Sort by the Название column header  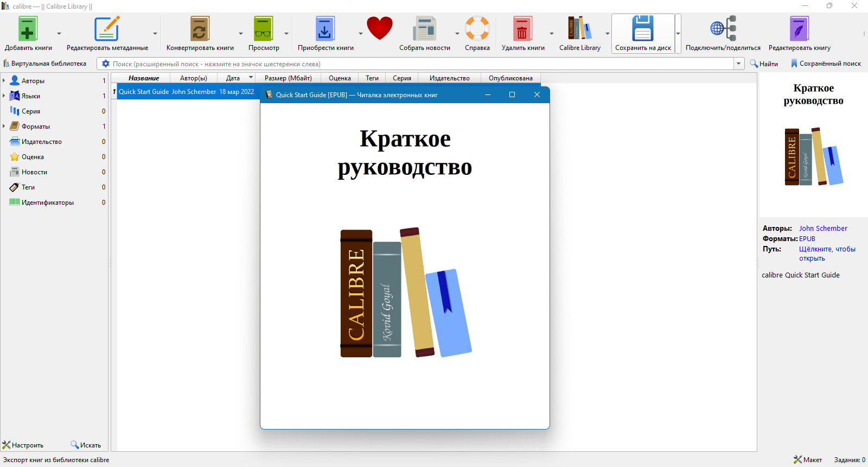click(144, 78)
